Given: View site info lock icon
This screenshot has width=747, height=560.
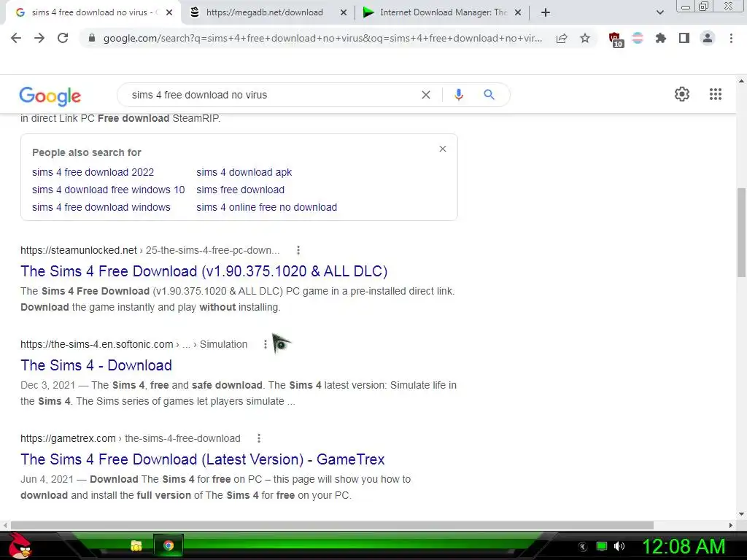Looking at the screenshot, I should pos(92,38).
